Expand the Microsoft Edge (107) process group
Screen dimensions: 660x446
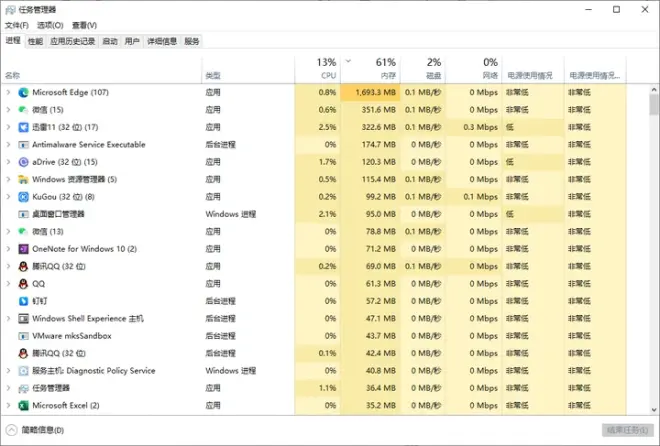(x=8, y=93)
